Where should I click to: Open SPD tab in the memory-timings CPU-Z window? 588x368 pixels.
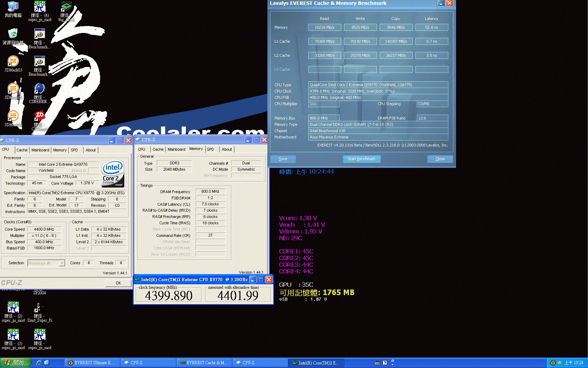click(211, 149)
